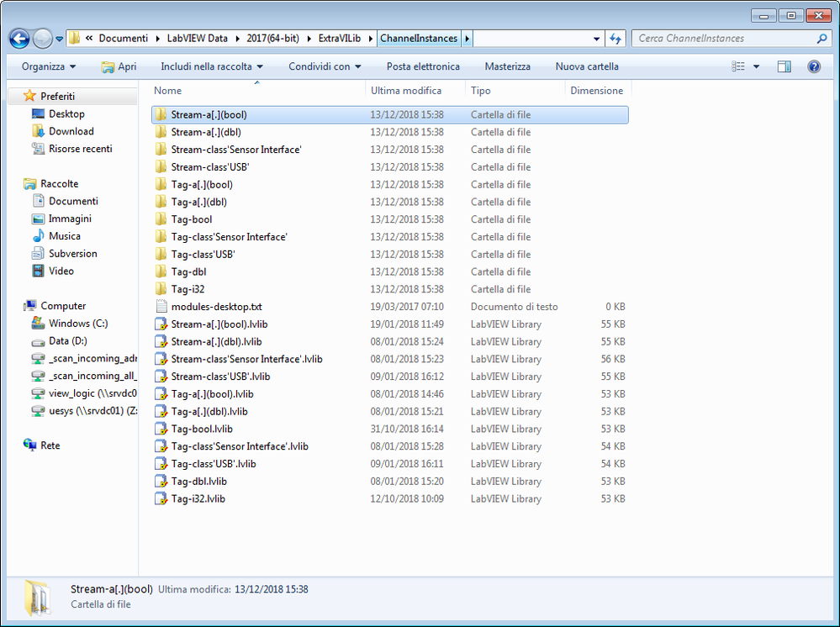Open the view options dropdown arrow

756,66
